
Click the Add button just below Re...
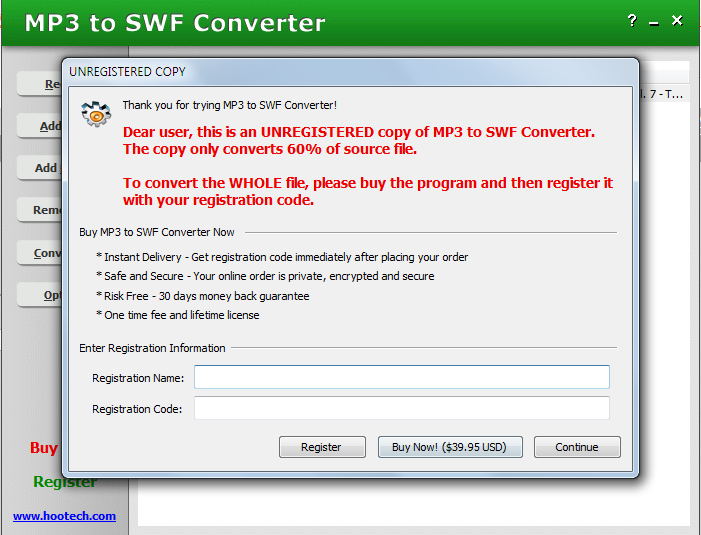pyautogui.click(x=42, y=126)
